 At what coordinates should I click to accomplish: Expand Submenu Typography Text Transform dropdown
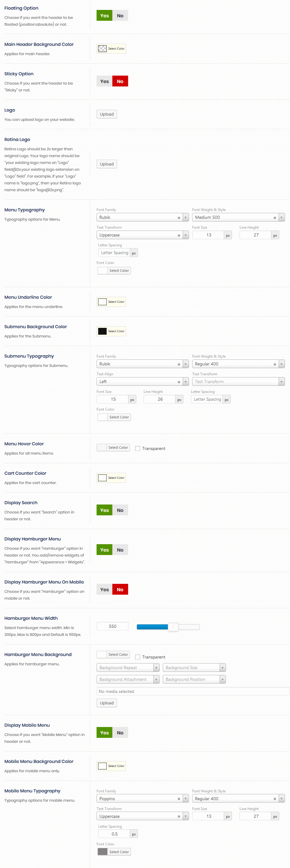coord(238,381)
